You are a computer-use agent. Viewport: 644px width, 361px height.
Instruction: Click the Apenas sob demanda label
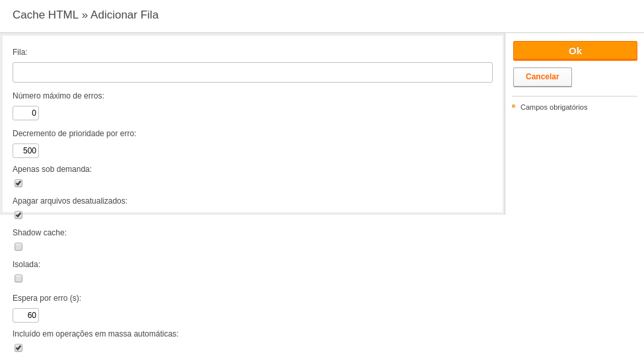click(52, 169)
